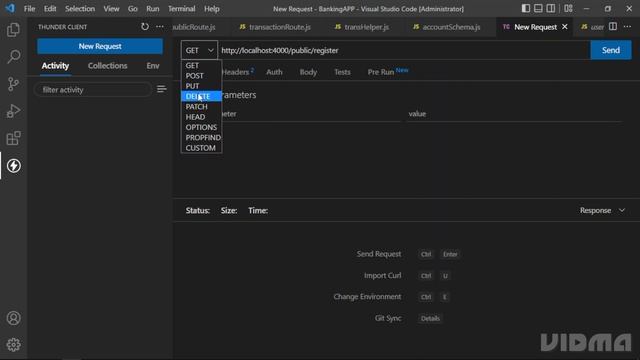Open the Pre Run request tab
The width and height of the screenshot is (640, 360).
coord(387,72)
